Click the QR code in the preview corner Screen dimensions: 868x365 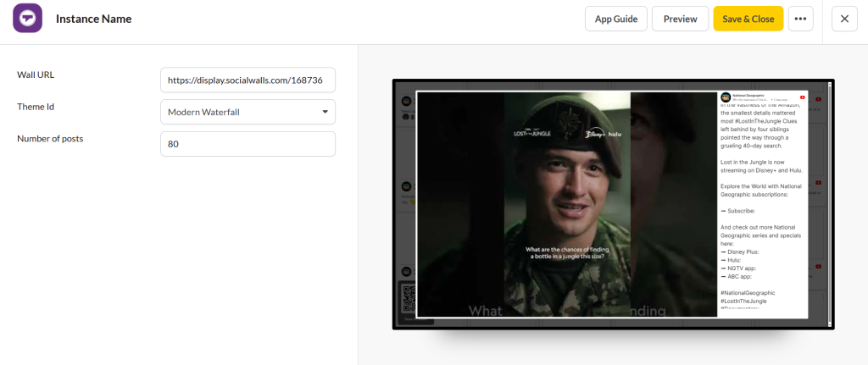[409, 300]
